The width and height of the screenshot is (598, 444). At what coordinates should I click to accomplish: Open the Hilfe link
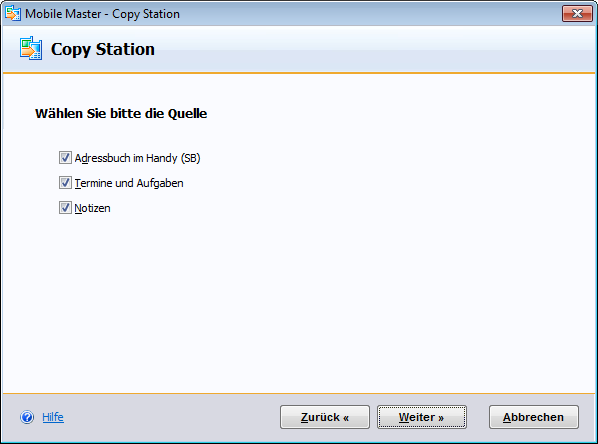(53, 417)
